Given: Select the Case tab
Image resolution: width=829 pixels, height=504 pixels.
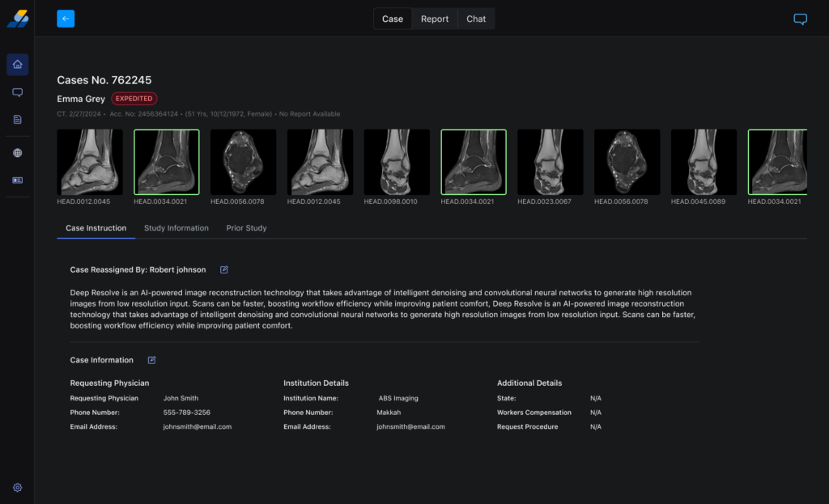Looking at the screenshot, I should [393, 19].
